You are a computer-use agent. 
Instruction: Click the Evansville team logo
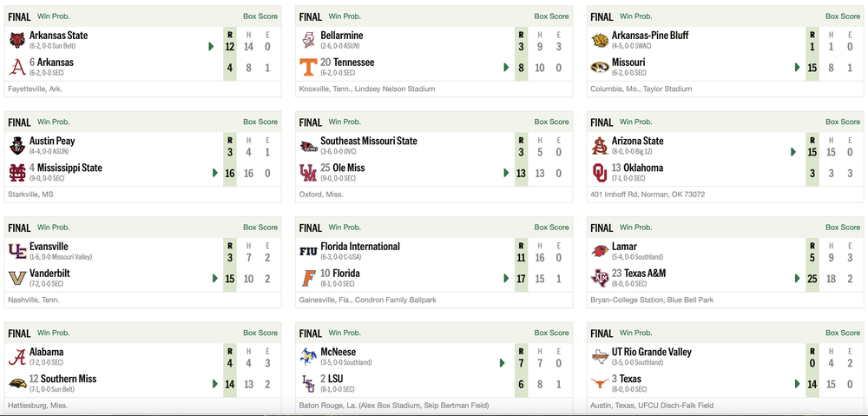[16, 251]
